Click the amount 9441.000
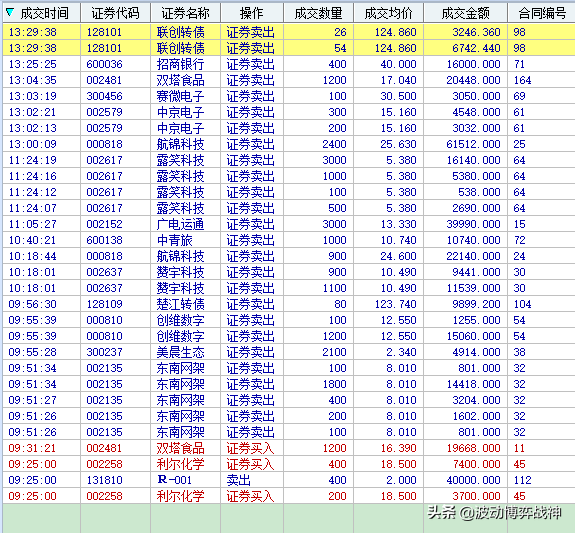 pyautogui.click(x=476, y=272)
